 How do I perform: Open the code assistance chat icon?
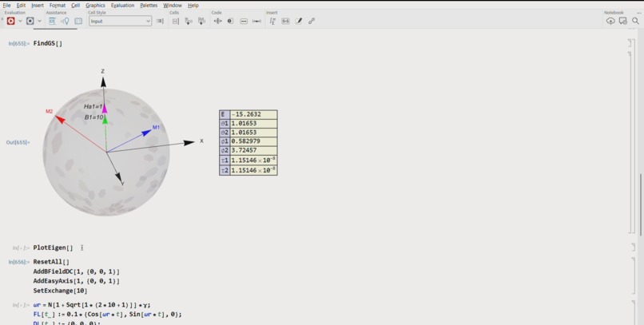(52, 21)
